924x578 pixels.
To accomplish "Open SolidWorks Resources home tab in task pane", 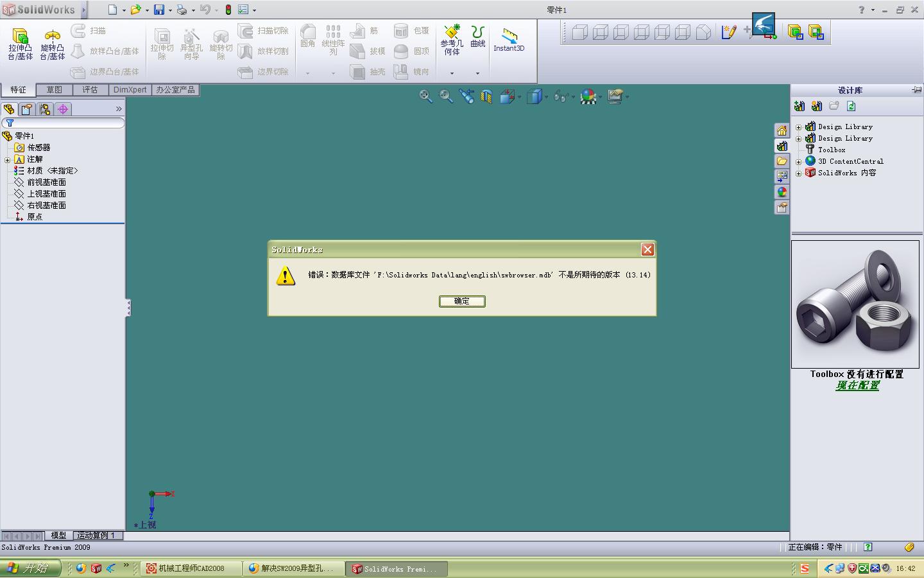I will (x=782, y=130).
